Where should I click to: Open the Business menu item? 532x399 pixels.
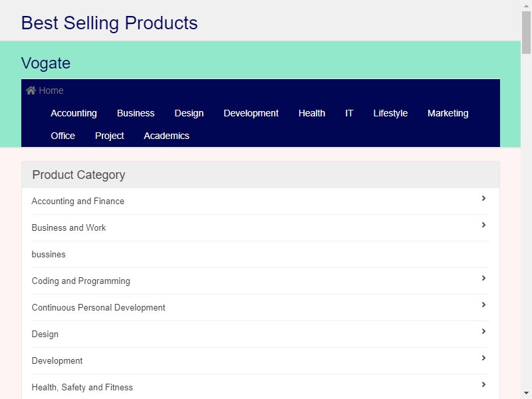136,113
